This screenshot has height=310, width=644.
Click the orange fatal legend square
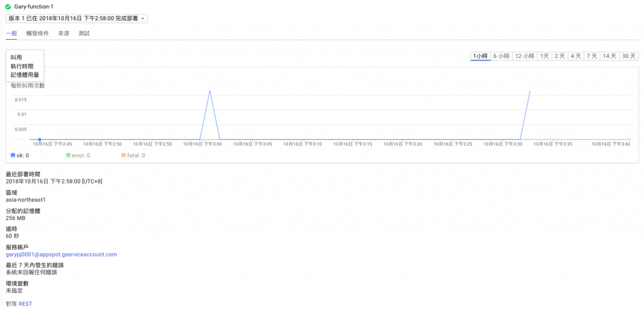pos(123,155)
